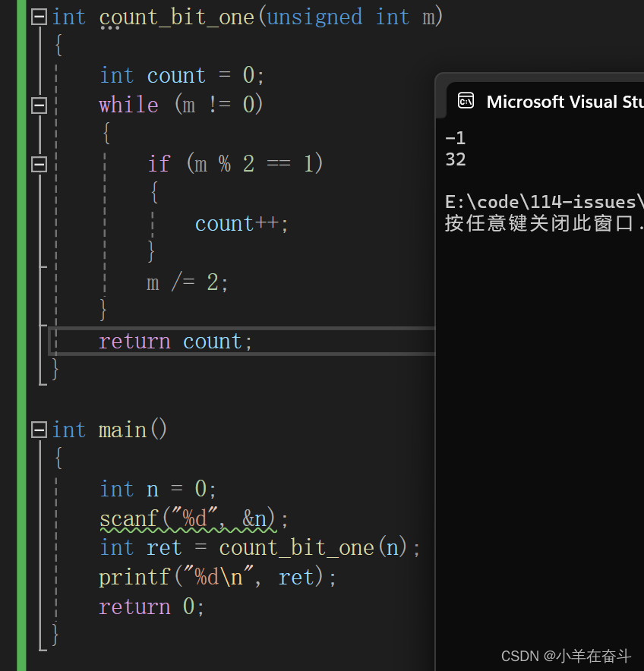
Task: Collapse the while loop fold
Action: (39, 106)
